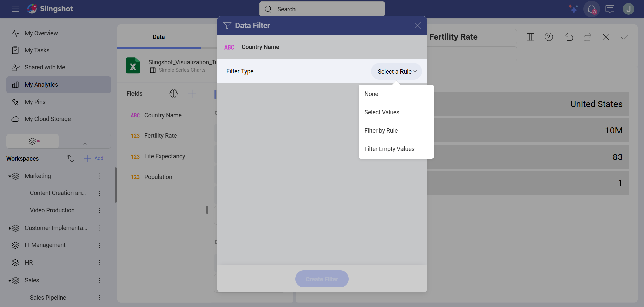Add a new workspace
Image resolution: width=644 pixels, height=307 pixels.
coord(94,158)
